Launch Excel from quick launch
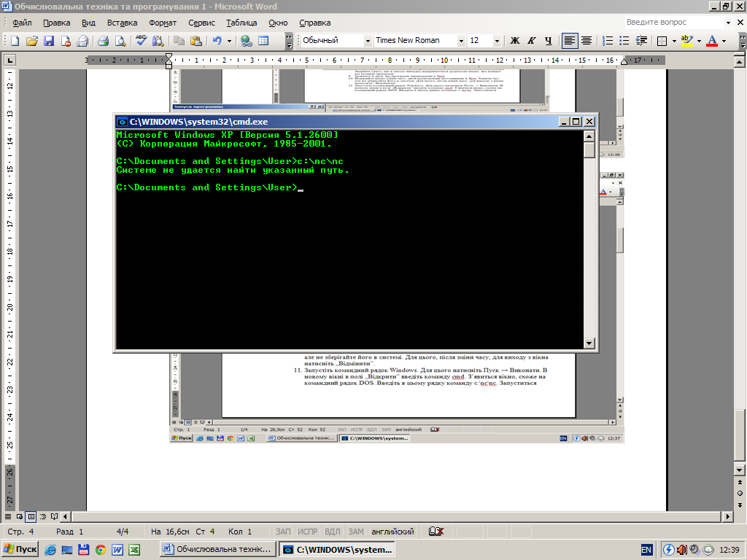Viewport: 747px width, 560px height. point(134,550)
